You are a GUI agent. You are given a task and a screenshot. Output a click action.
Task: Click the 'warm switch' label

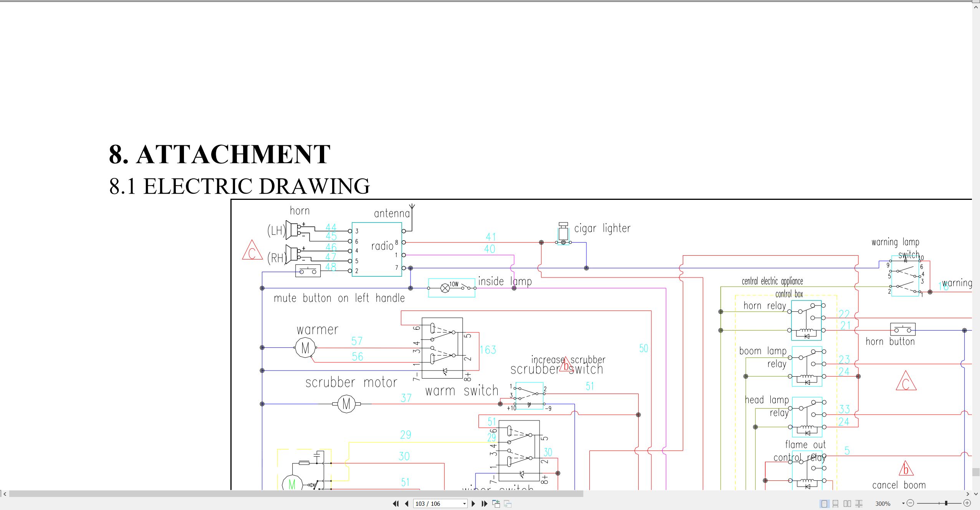(462, 391)
